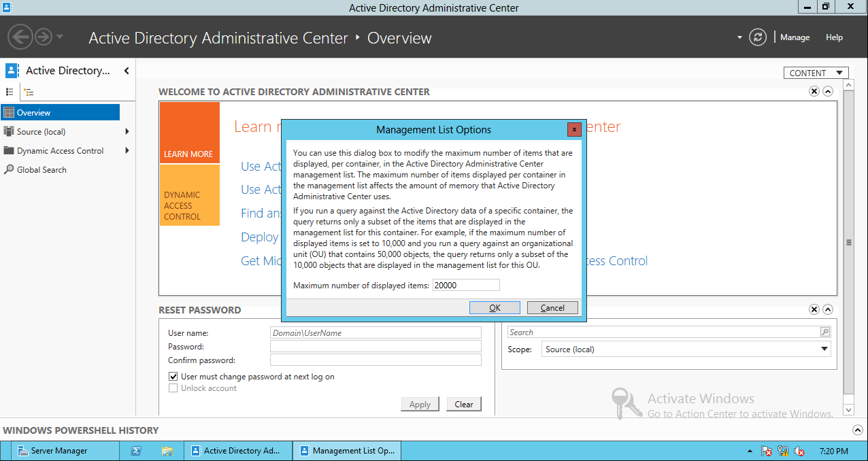
Task: Click the down arrow of the content scrollbar
Action: click(x=848, y=410)
